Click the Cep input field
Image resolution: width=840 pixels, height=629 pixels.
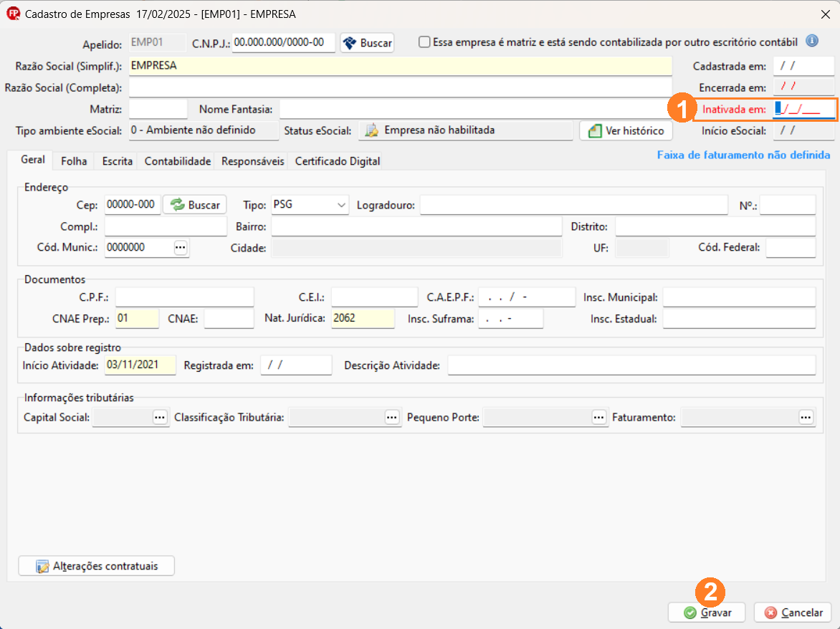click(x=133, y=205)
